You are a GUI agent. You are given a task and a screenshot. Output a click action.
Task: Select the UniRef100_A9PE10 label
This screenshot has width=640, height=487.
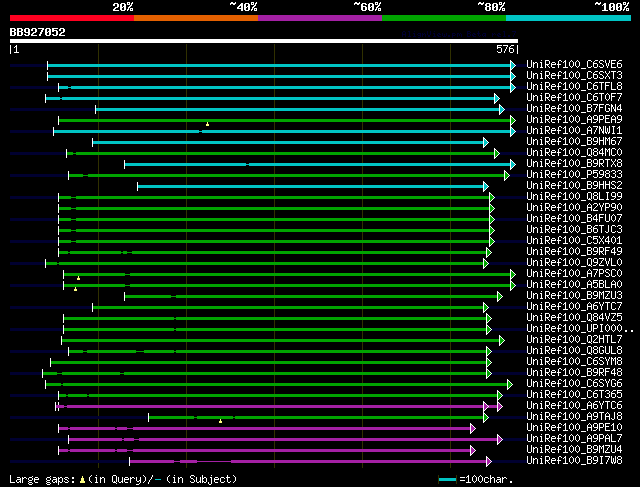574,428
